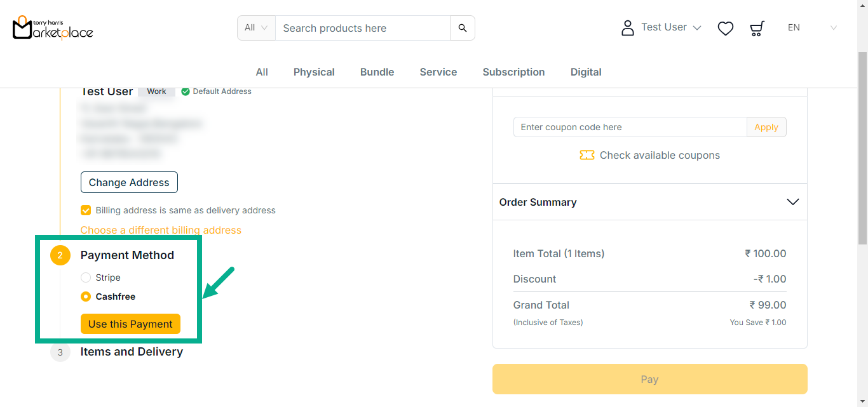Click the coupon ticket icon
The width and height of the screenshot is (868, 407).
(x=587, y=156)
